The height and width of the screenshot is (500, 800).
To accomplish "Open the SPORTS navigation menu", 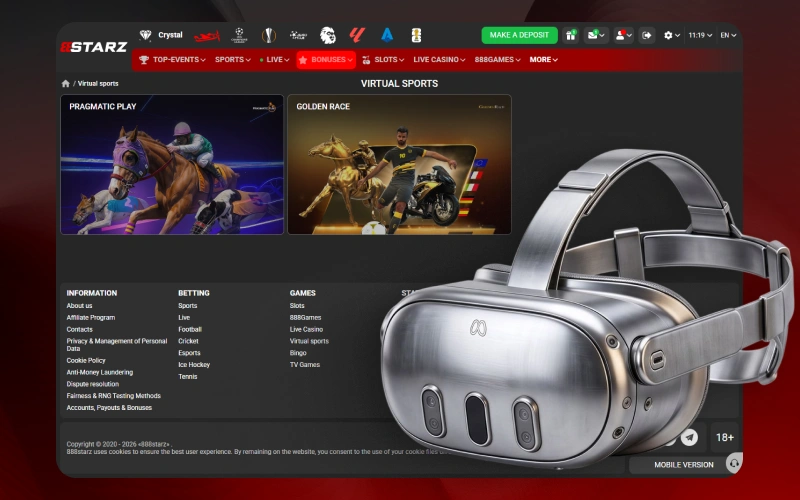I will pyautogui.click(x=233, y=60).
